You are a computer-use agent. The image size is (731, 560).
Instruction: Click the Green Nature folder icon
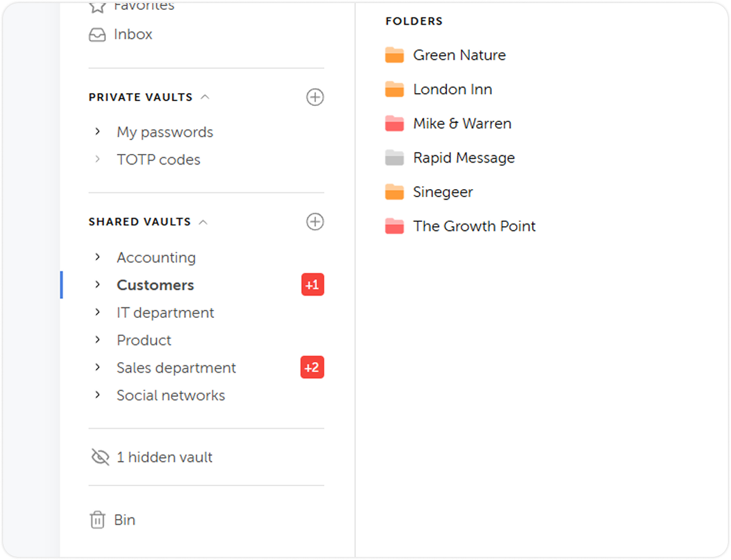(x=394, y=54)
